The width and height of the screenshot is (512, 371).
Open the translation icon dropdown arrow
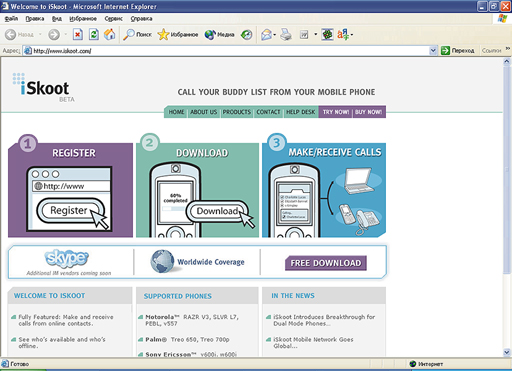click(352, 34)
